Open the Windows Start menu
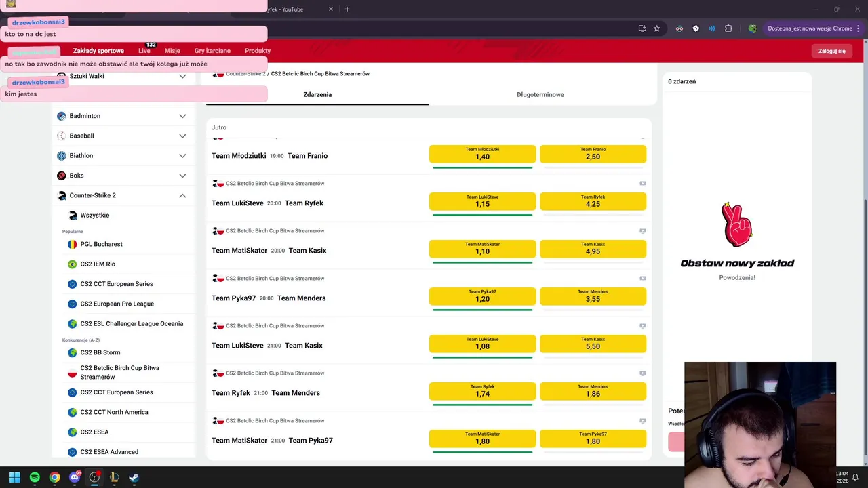868x488 pixels. 14,477
